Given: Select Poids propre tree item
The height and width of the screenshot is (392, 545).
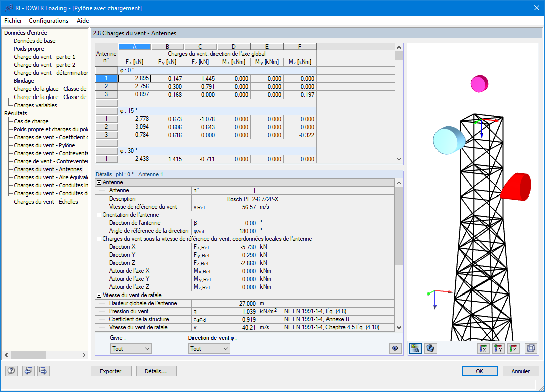Looking at the screenshot, I should [29, 49].
